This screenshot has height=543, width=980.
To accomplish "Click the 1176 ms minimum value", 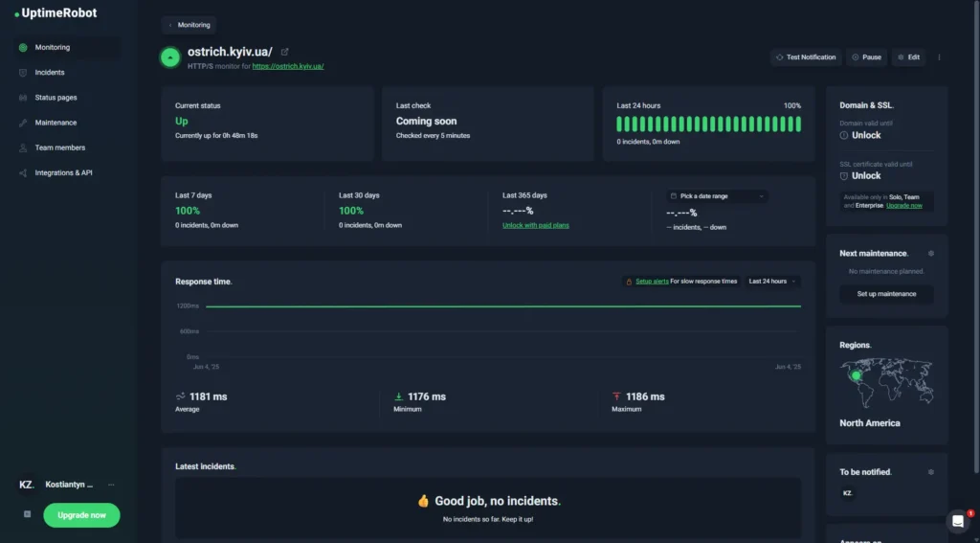I will click(x=427, y=396).
